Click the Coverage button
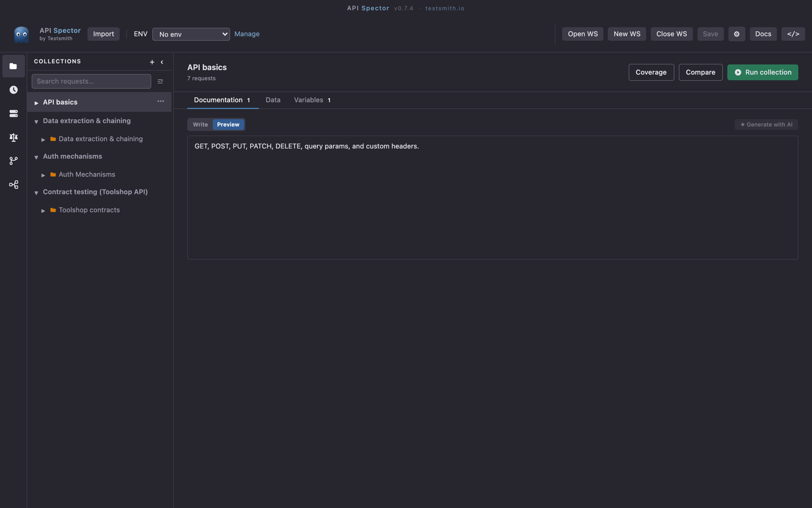 pyautogui.click(x=651, y=72)
